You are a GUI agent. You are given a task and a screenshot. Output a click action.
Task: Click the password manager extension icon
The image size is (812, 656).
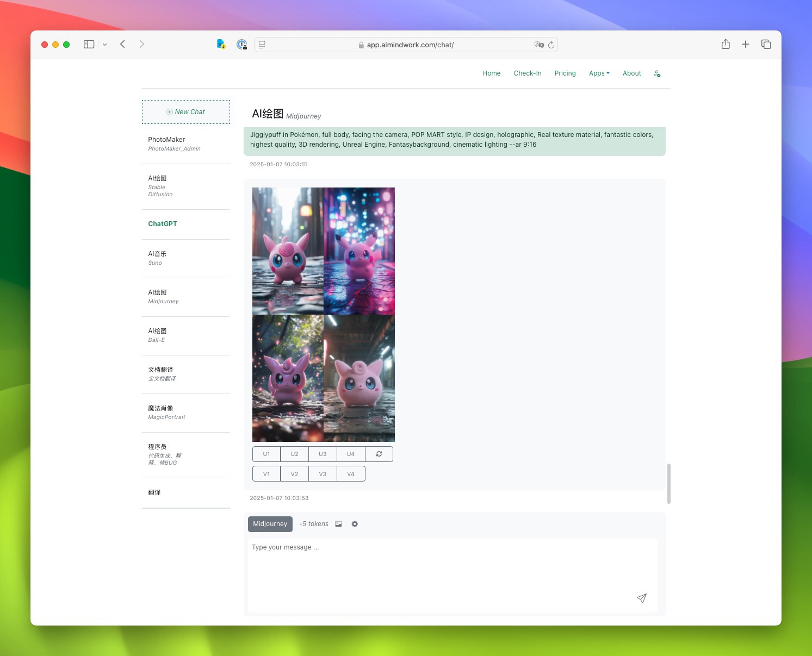pos(242,45)
